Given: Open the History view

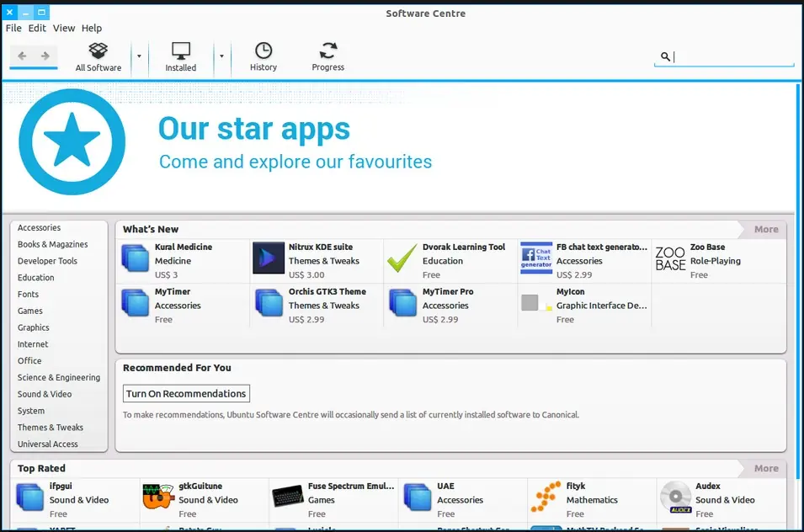Looking at the screenshot, I should (x=264, y=57).
